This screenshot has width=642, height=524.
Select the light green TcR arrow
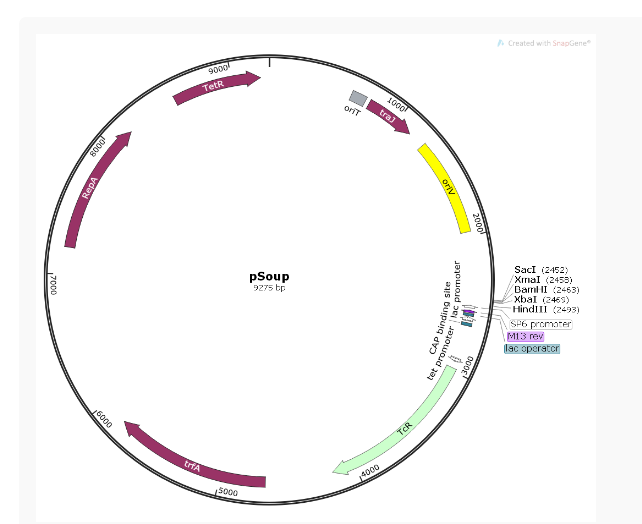[403, 430]
